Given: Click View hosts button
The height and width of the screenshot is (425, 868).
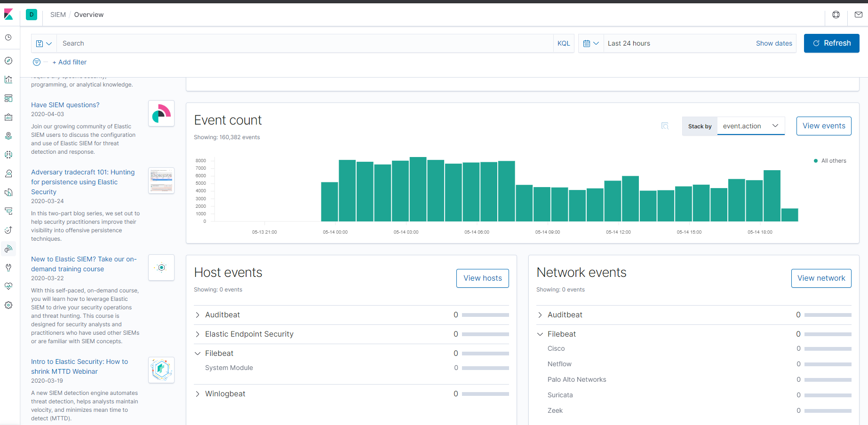Looking at the screenshot, I should coord(483,278).
